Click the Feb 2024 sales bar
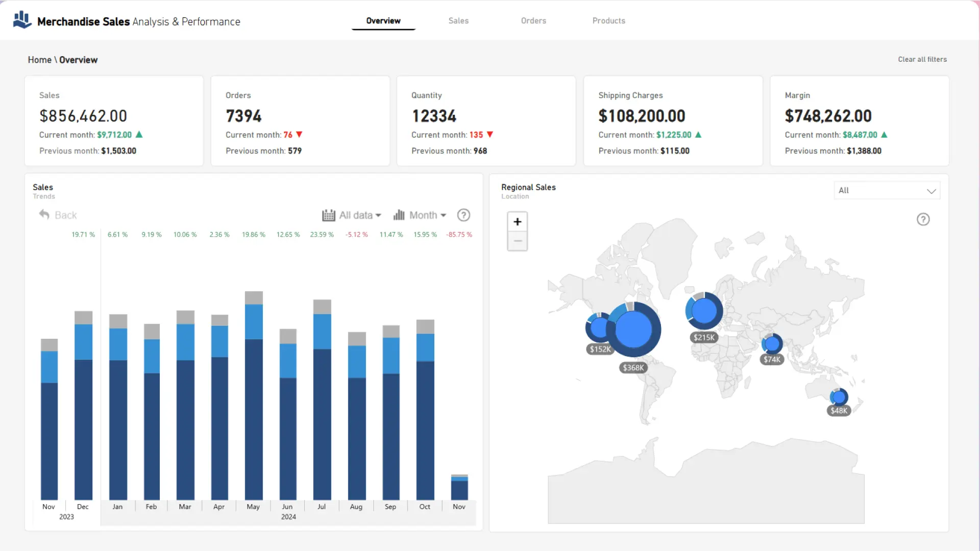 pyautogui.click(x=152, y=412)
